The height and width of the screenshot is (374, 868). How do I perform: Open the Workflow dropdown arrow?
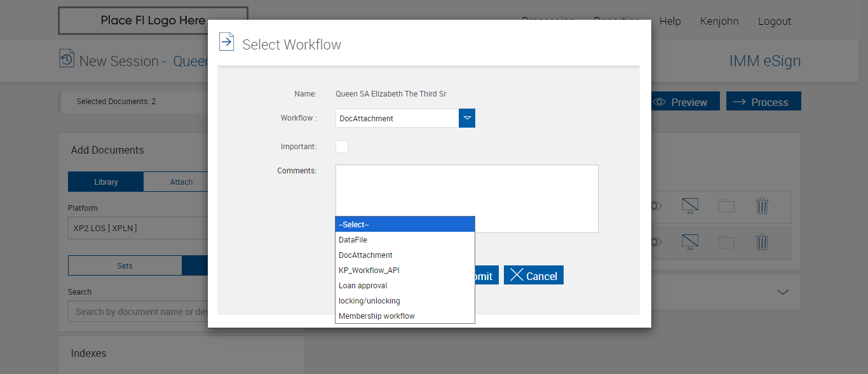tap(467, 118)
